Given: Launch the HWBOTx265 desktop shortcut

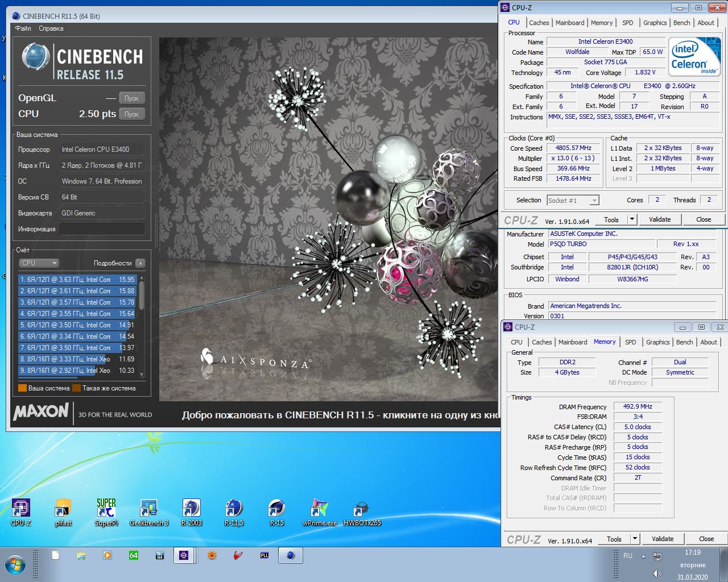Looking at the screenshot, I should point(362,512).
